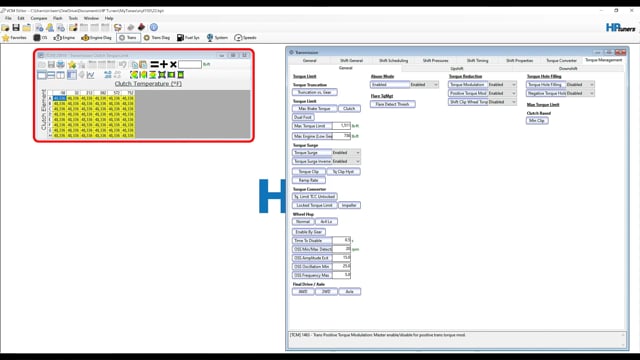640x360 pixels.
Task: Select the Upshift sub-tab
Action: click(x=457, y=69)
